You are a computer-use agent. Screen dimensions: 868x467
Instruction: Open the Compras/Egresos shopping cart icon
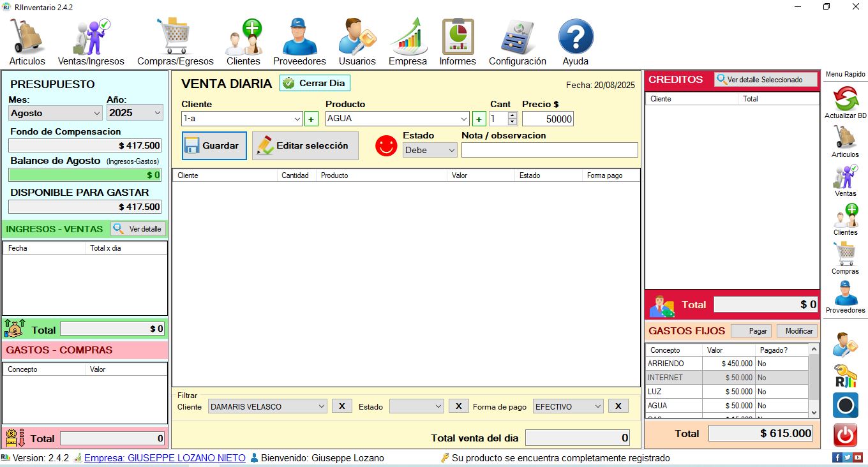tap(175, 42)
